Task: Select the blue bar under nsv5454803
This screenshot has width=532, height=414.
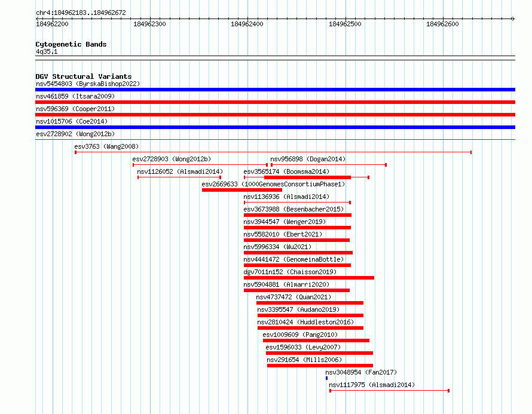Action: [275, 90]
